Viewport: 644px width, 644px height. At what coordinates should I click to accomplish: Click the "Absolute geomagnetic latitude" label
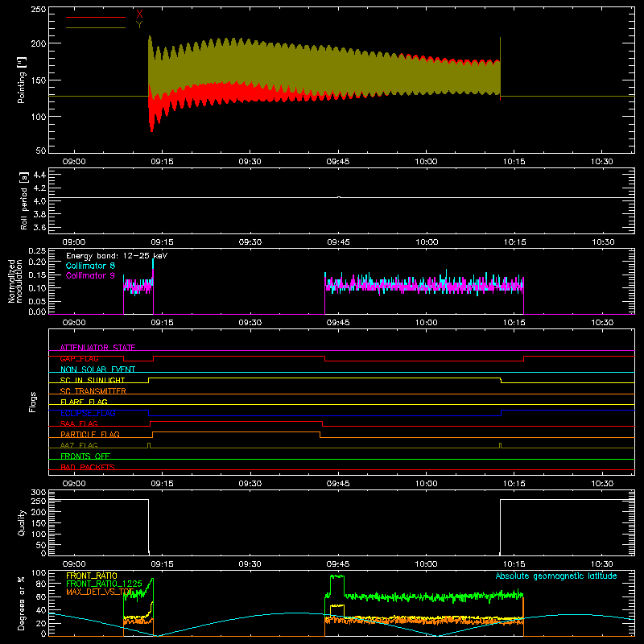[x=556, y=576]
